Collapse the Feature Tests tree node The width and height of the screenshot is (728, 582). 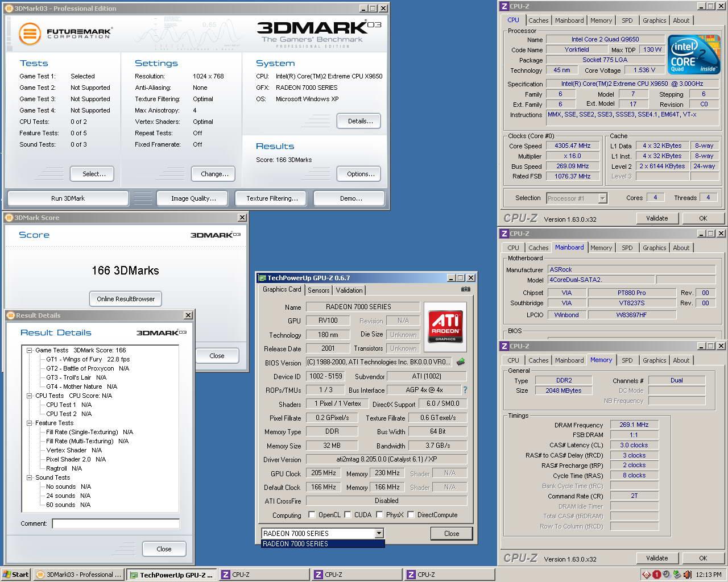coord(29,423)
